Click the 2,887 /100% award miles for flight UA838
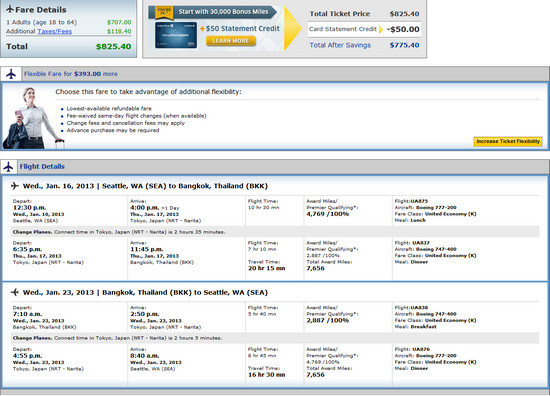Image resolution: width=550 pixels, height=396 pixels. (x=328, y=320)
